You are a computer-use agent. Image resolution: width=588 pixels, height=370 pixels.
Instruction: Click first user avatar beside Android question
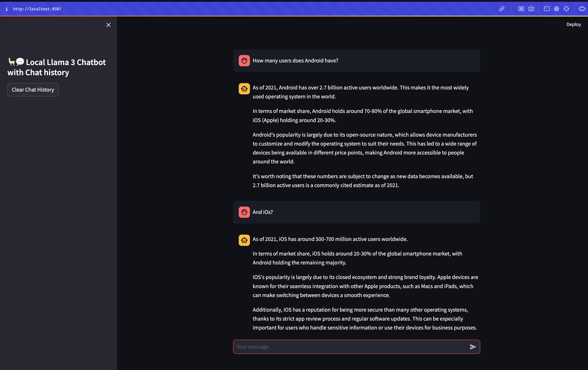(244, 61)
